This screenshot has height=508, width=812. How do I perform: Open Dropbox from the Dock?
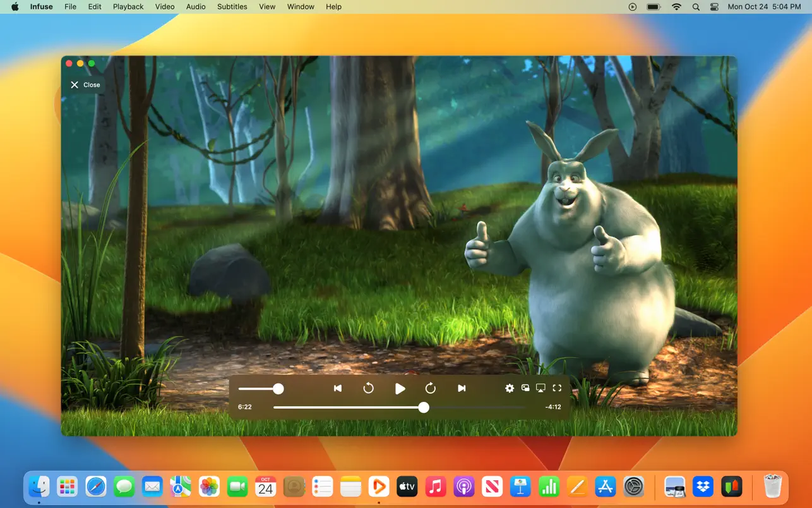703,487
